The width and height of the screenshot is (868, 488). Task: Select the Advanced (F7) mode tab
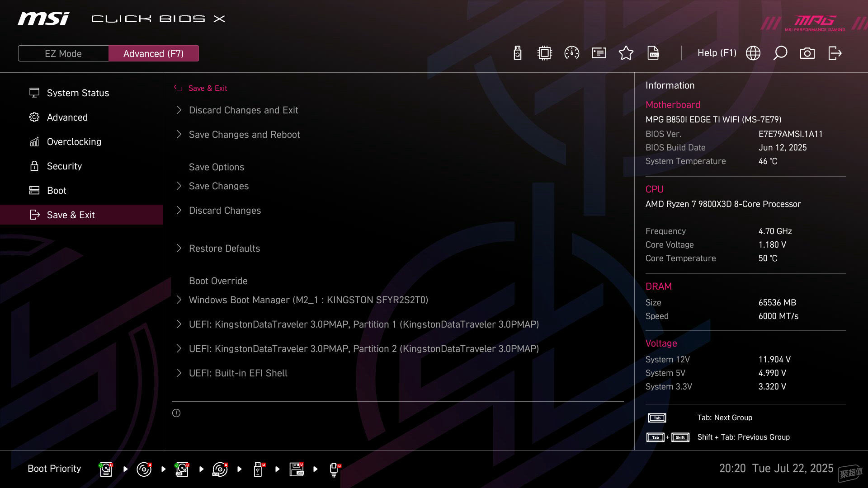(x=154, y=53)
